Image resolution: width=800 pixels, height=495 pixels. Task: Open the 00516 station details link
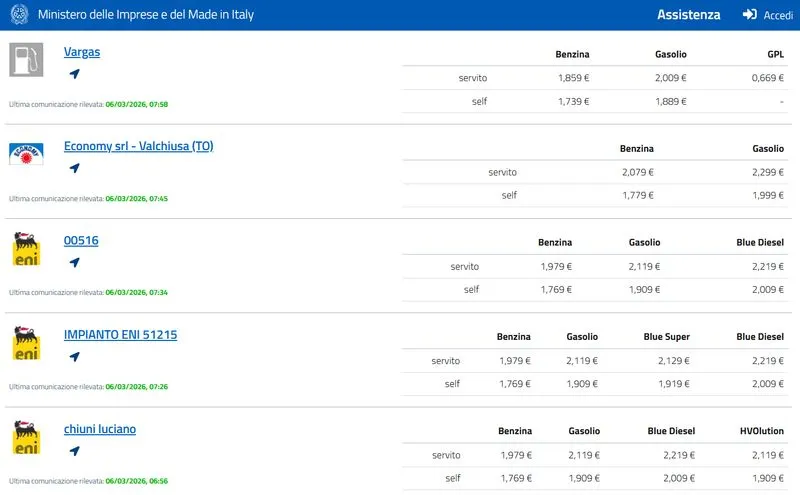(x=81, y=241)
